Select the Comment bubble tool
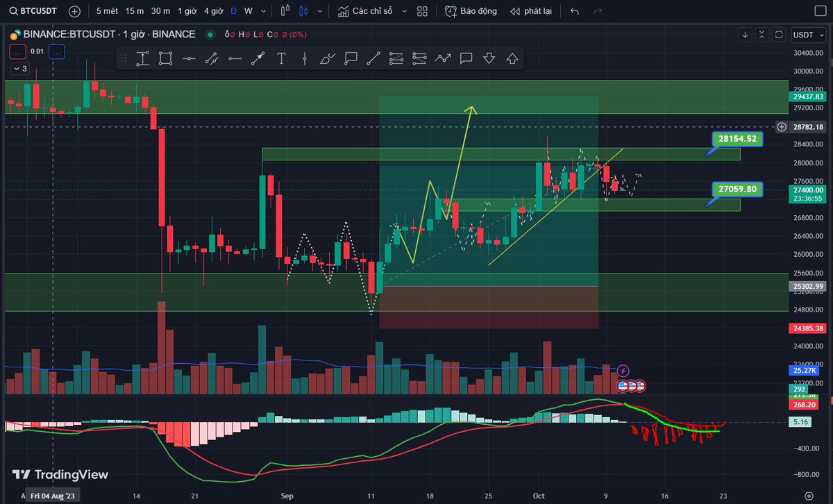The image size is (833, 504). tap(466, 58)
